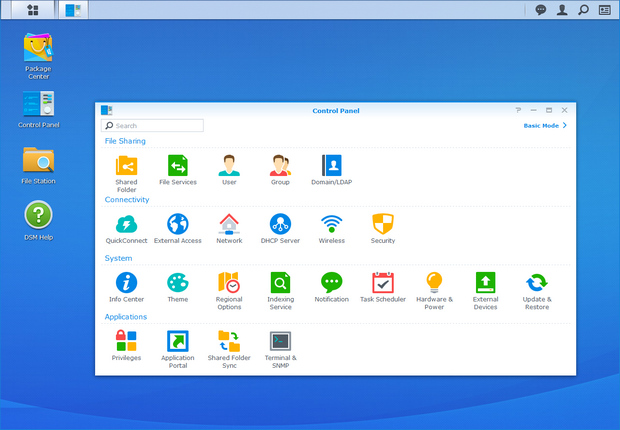Click the System section heading
Screen dimensions: 620x430
click(118, 258)
